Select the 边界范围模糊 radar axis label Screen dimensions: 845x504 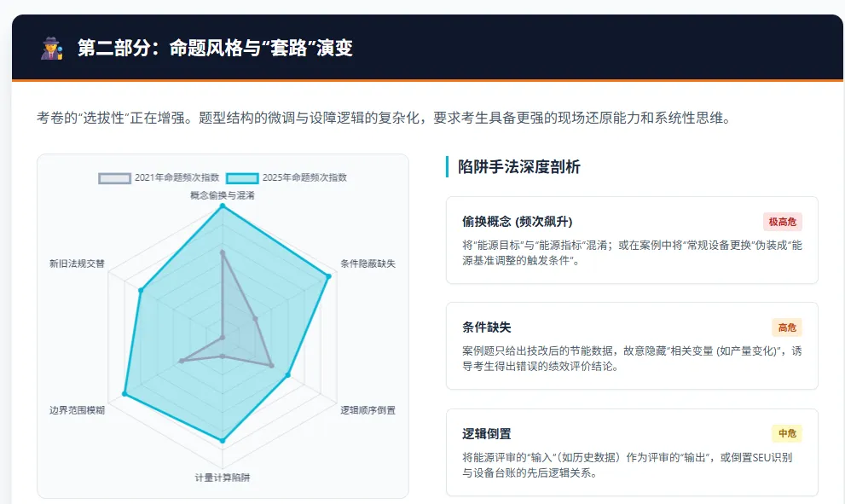tap(77, 410)
